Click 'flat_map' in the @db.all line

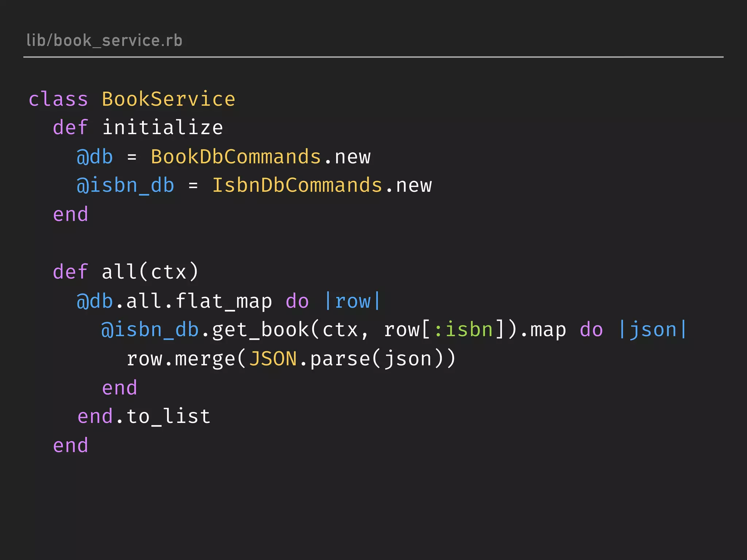(x=224, y=302)
